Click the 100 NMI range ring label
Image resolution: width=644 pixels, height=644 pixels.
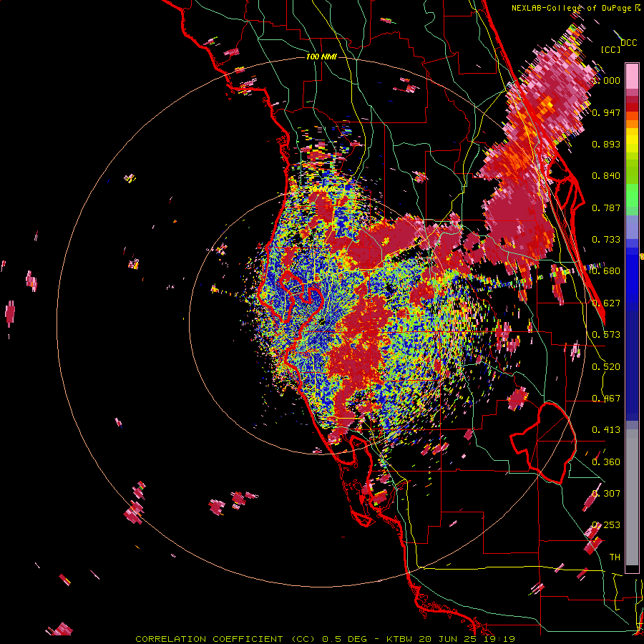coord(321,57)
